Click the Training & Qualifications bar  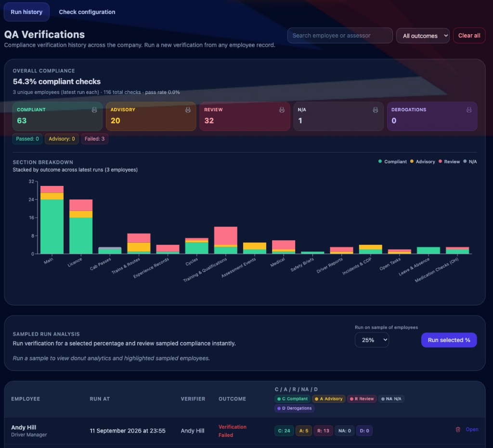225,240
